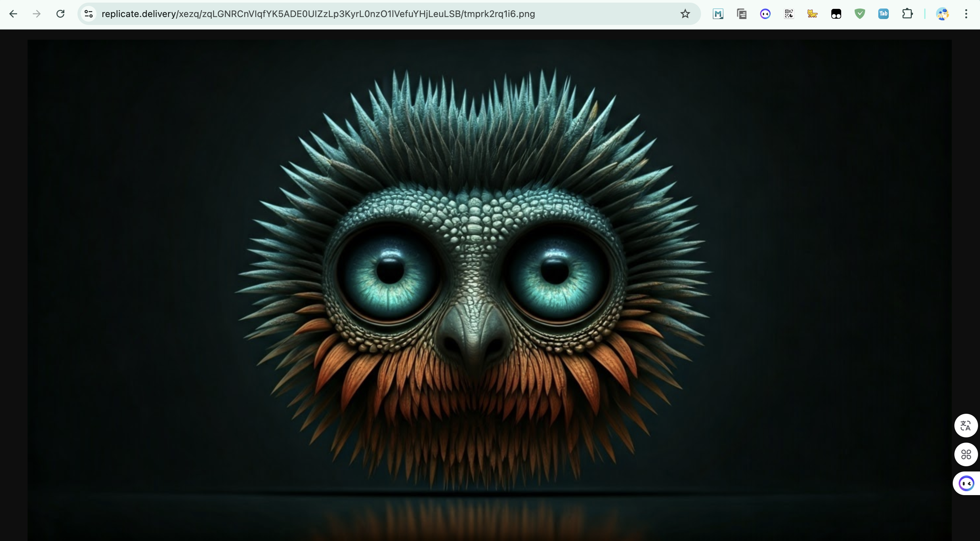Image resolution: width=980 pixels, height=541 pixels.
Task: Open the QR code generator extension
Action: pos(789,14)
